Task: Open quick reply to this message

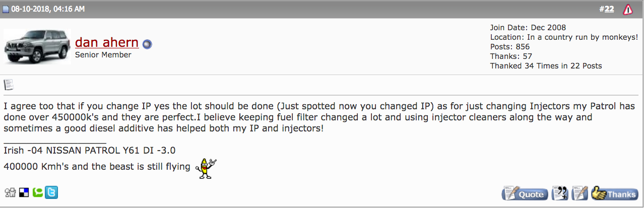Action: (x=581, y=193)
